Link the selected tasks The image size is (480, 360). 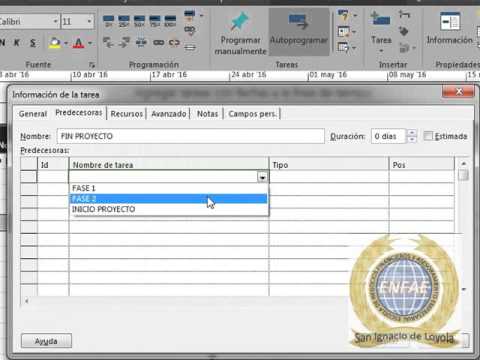click(159, 43)
